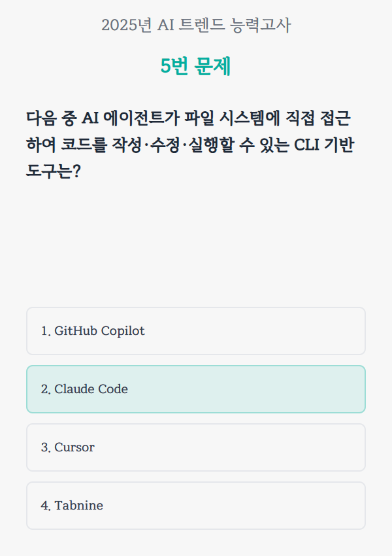Click the number 3. before Cursor
The image size is (392, 556).
(46, 447)
